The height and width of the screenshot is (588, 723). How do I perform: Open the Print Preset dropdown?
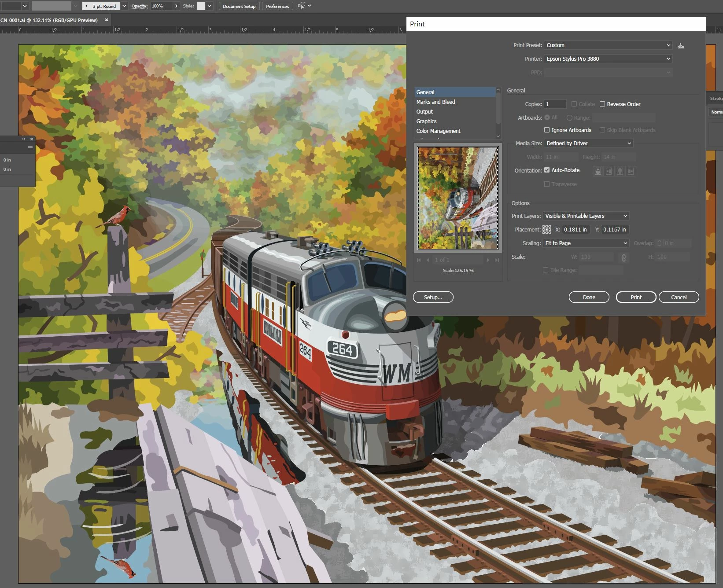click(x=608, y=45)
